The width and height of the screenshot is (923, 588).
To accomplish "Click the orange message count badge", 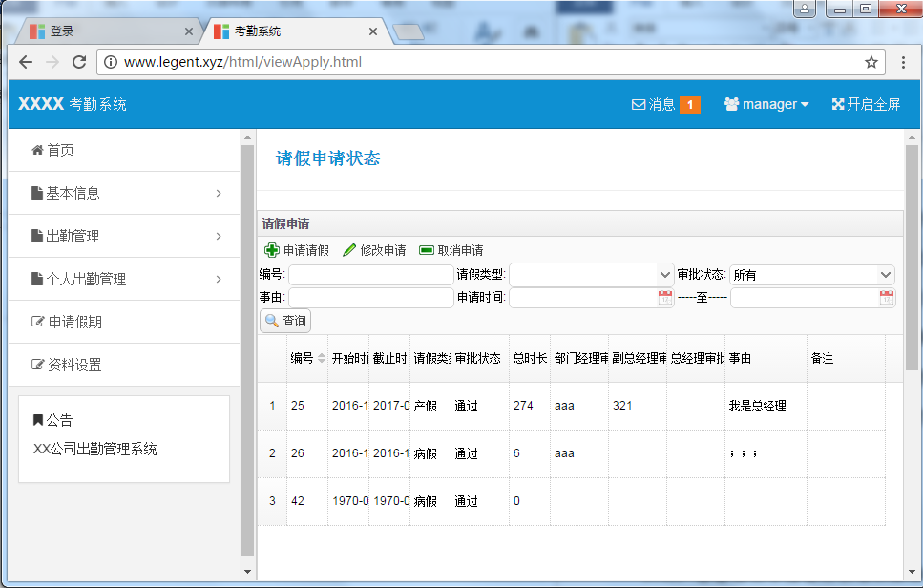I will (690, 105).
